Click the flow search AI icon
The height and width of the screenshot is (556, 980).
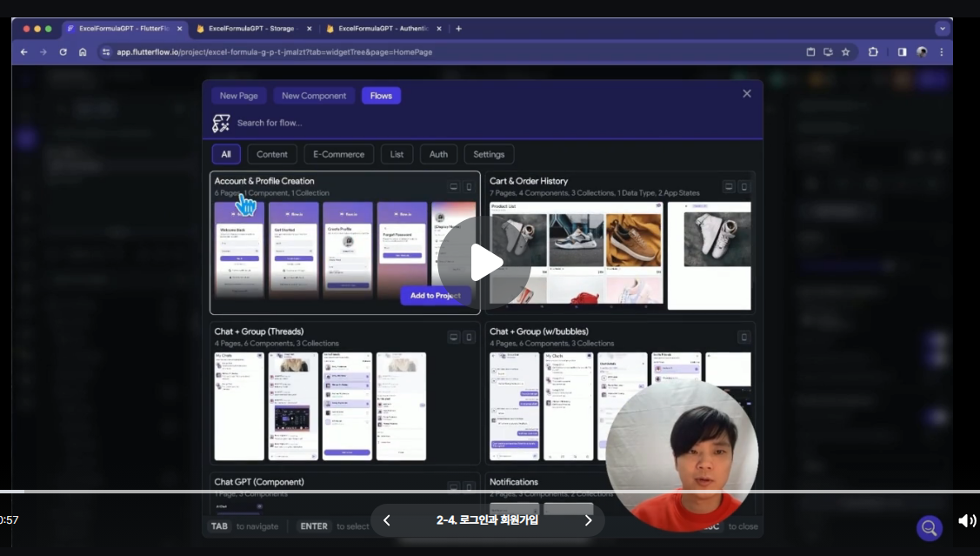221,124
